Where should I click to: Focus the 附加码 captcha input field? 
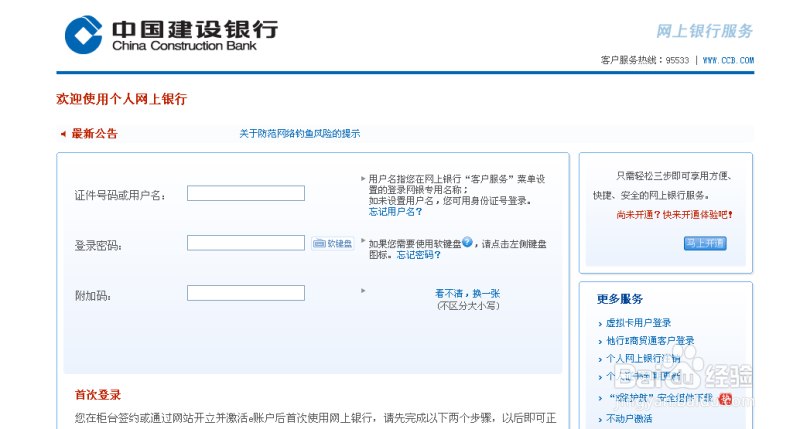246,293
